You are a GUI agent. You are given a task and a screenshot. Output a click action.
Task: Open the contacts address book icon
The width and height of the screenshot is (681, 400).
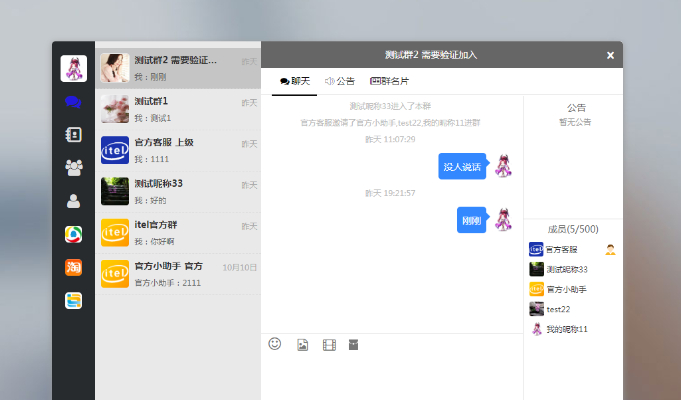coord(73,135)
